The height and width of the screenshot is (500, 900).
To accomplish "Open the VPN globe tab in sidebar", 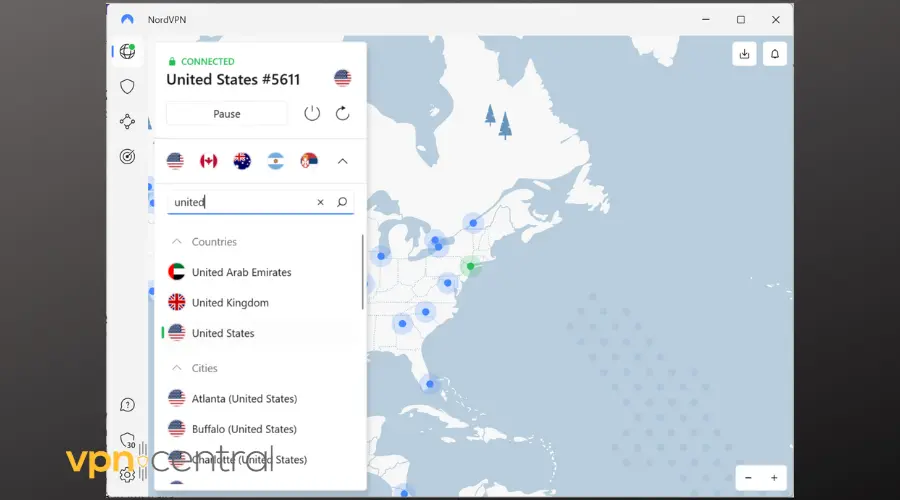I will click(x=127, y=52).
